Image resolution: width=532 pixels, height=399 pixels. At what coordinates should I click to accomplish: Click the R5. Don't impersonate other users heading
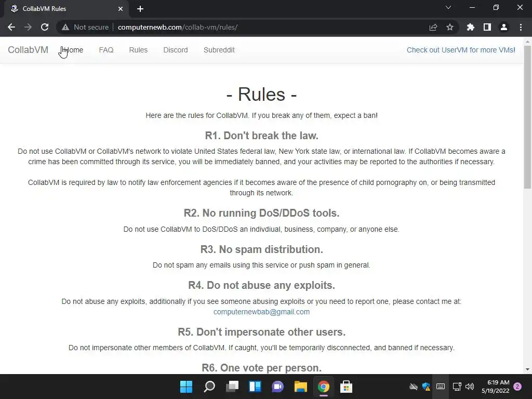(x=262, y=332)
